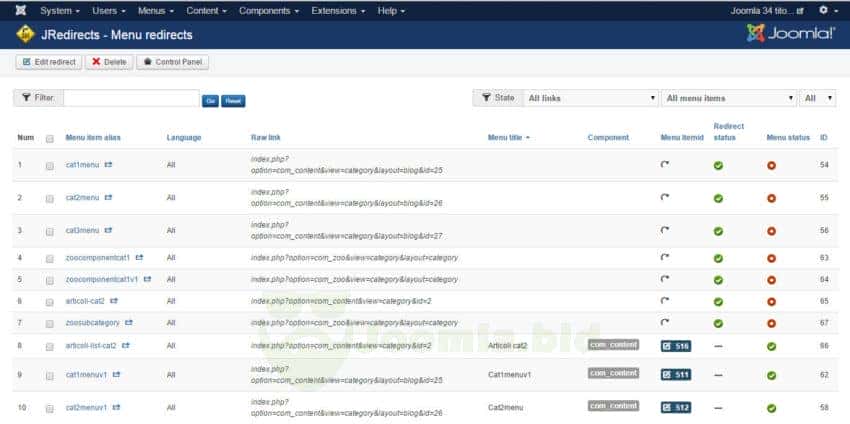Open menu item 516 edit badge
This screenshot has width=850, height=424.
coord(676,346)
